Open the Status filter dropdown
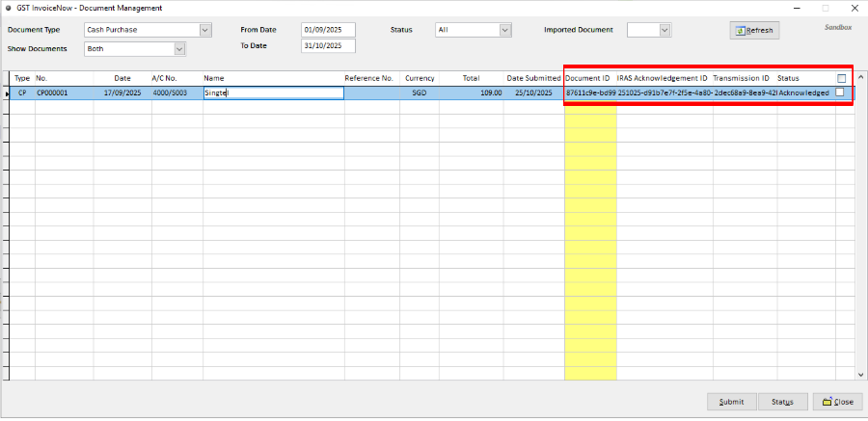This screenshot has width=868, height=421. click(504, 30)
